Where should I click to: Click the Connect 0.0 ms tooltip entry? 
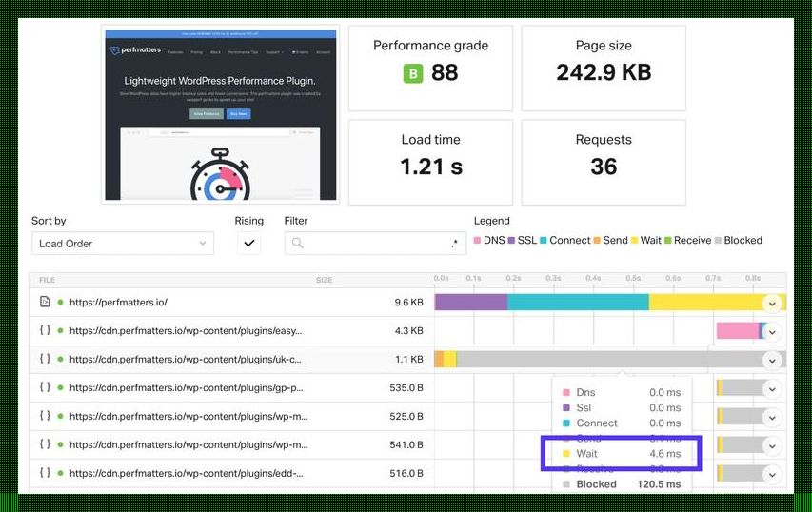pyautogui.click(x=622, y=423)
